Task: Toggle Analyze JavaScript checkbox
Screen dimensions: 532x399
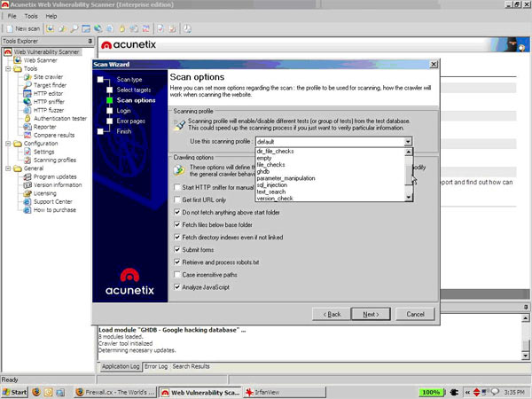Action: click(176, 287)
